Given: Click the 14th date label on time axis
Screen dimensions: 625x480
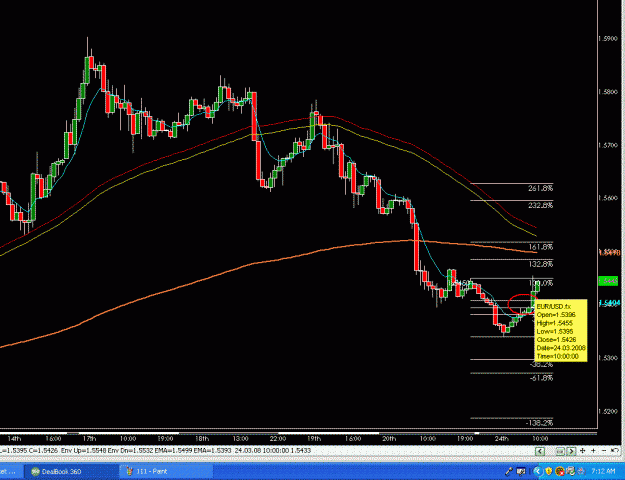Looking at the screenshot, I should (x=14, y=439).
